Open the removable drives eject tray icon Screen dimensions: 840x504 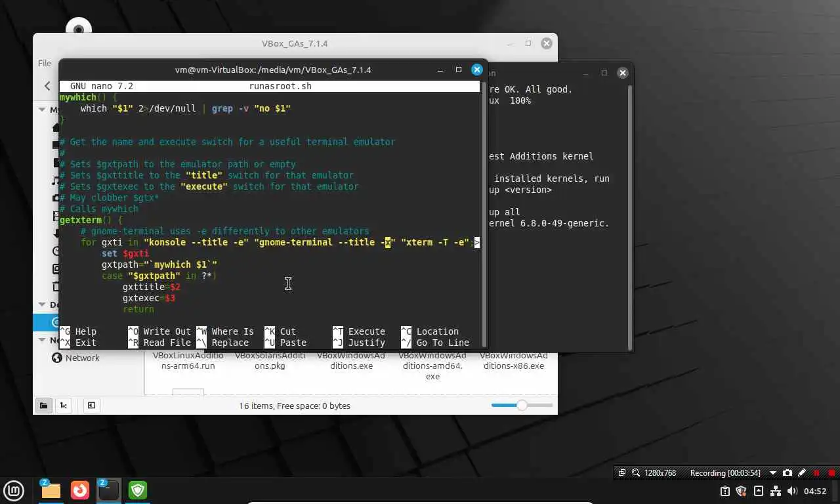coord(759,491)
